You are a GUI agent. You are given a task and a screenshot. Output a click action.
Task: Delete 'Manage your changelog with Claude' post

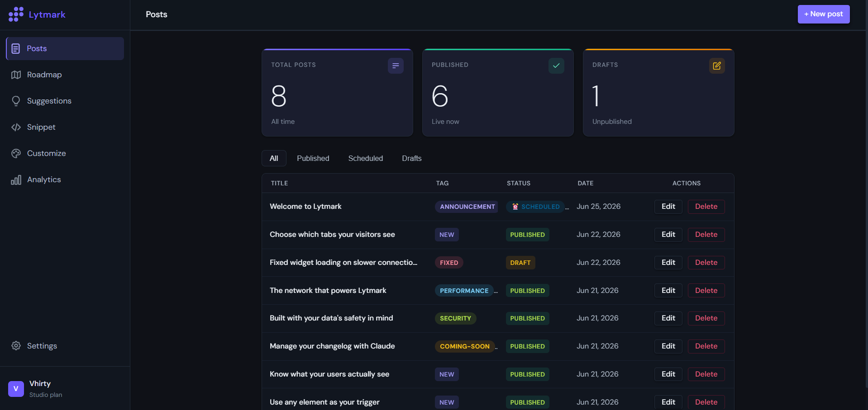706,346
